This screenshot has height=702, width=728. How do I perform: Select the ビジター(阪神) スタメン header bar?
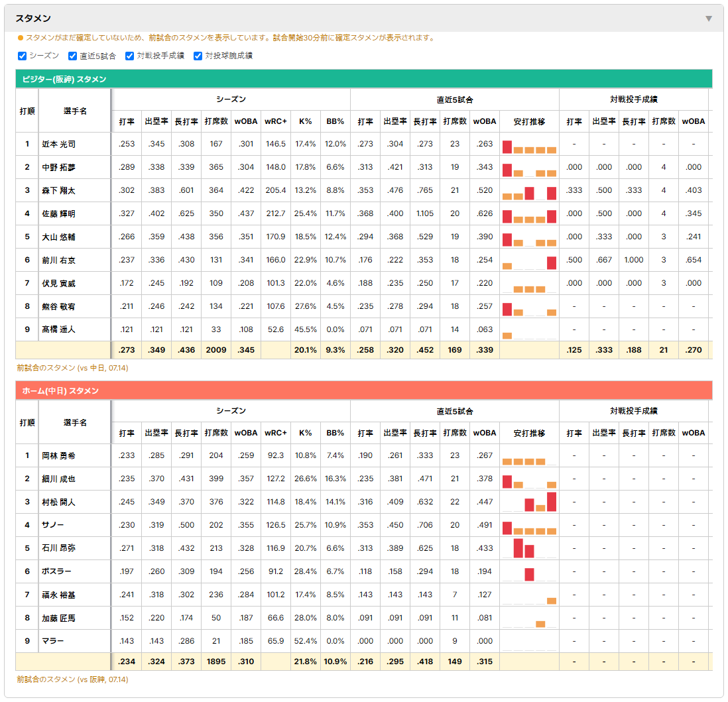[364, 79]
